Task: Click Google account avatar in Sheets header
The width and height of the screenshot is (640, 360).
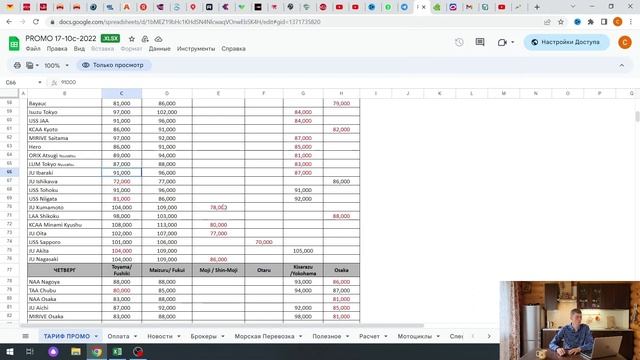Action: click(624, 42)
